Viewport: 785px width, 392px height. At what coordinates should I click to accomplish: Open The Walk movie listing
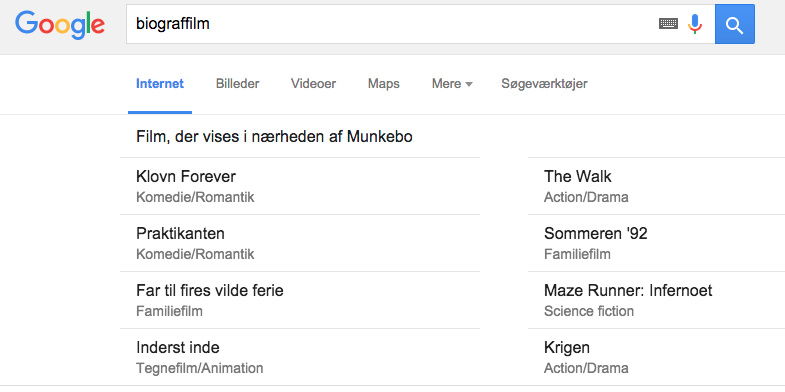656,186
